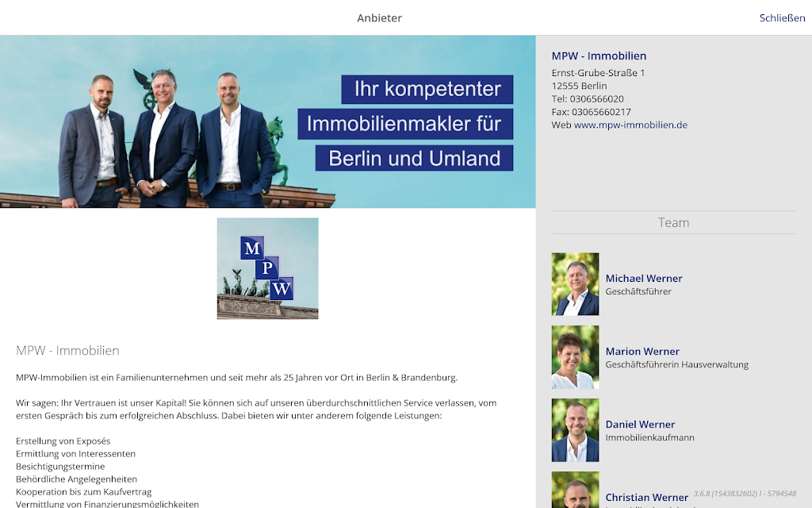This screenshot has height=508, width=812.
Task: Tap Daniel Werner's portrait photo
Action: tap(576, 430)
